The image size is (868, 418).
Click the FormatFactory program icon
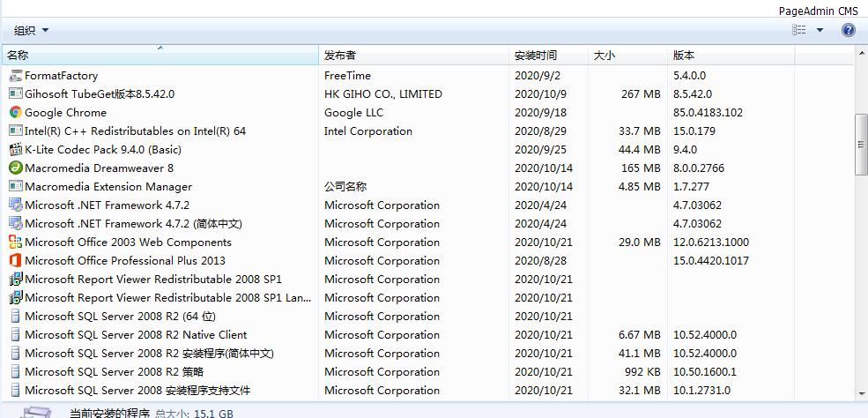tap(16, 76)
